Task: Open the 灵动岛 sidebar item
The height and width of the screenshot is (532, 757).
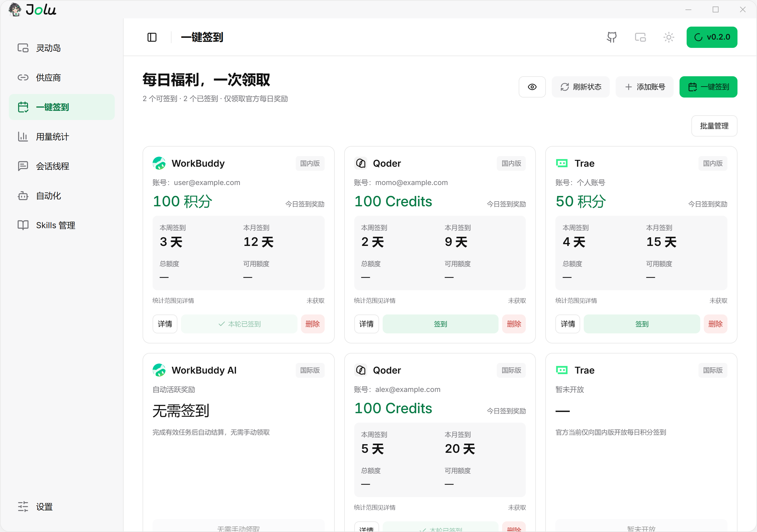Action: click(x=62, y=48)
